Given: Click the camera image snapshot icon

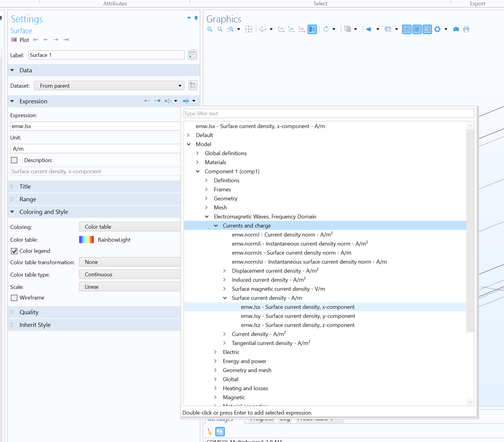Looking at the screenshot, I should click(456, 29).
